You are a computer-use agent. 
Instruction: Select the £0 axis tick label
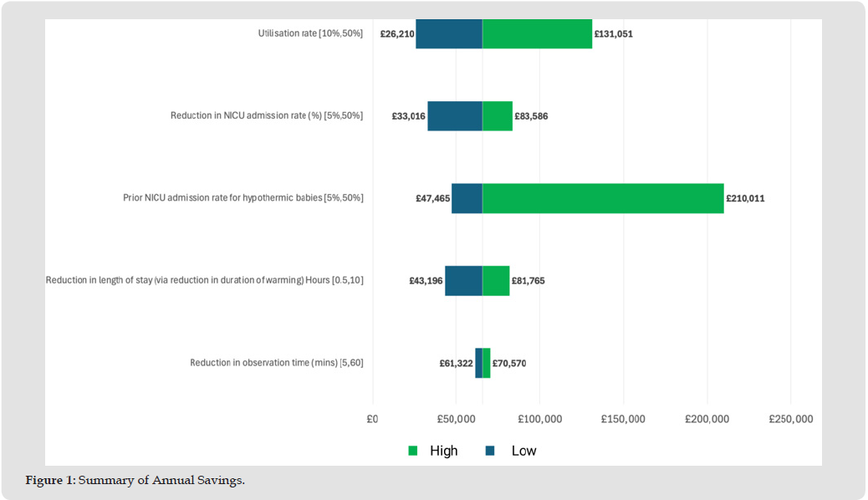coord(373,419)
